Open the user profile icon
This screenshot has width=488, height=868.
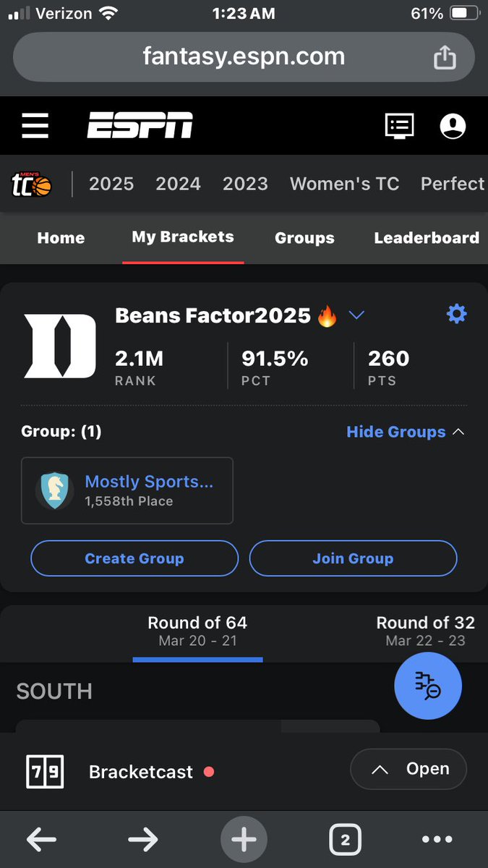tap(453, 126)
